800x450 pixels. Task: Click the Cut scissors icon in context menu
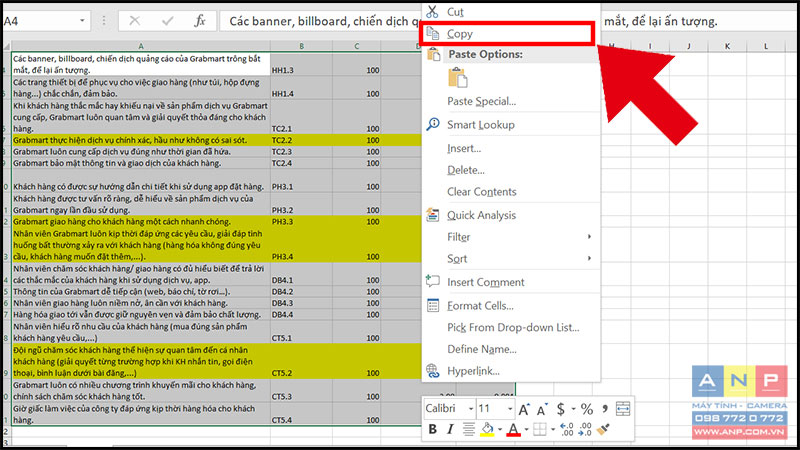click(432, 11)
